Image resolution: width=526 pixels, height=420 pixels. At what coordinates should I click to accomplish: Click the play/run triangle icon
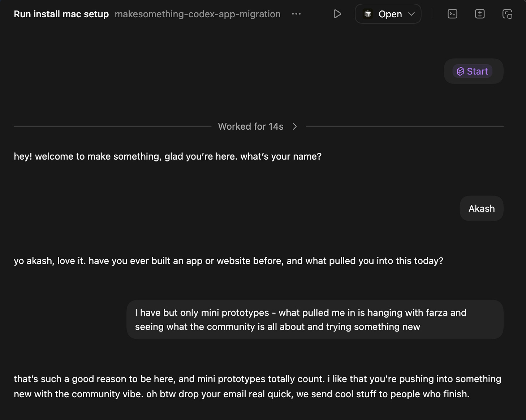pos(337,14)
